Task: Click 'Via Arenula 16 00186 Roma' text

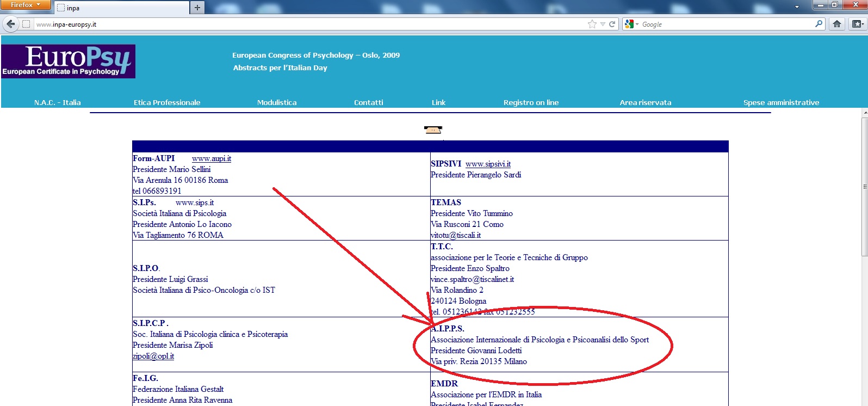Action: 180,180
